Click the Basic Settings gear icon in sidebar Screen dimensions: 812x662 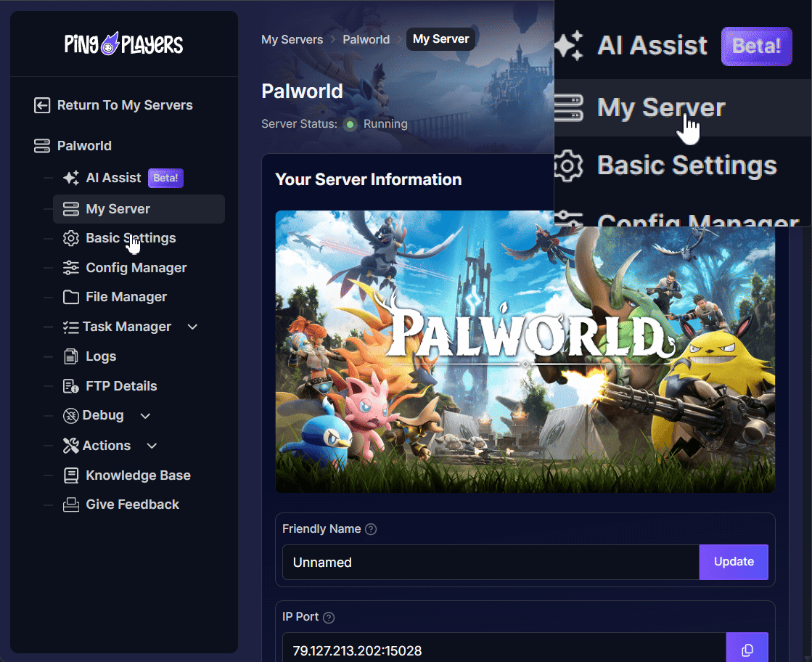(x=71, y=238)
